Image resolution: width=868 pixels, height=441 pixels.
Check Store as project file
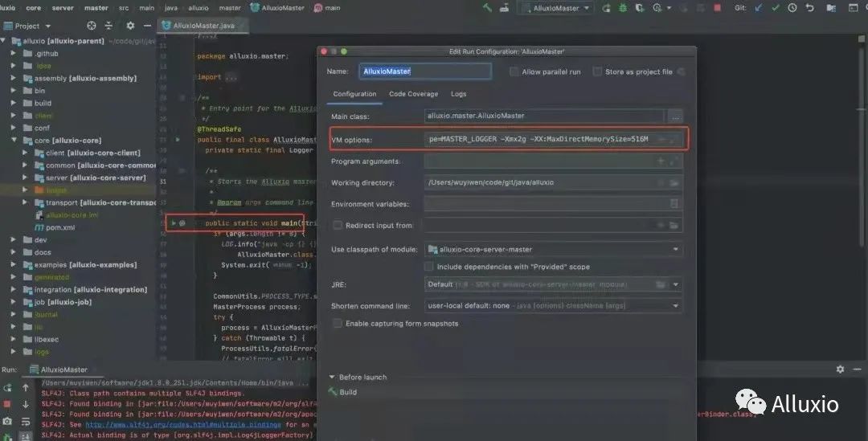(x=597, y=71)
